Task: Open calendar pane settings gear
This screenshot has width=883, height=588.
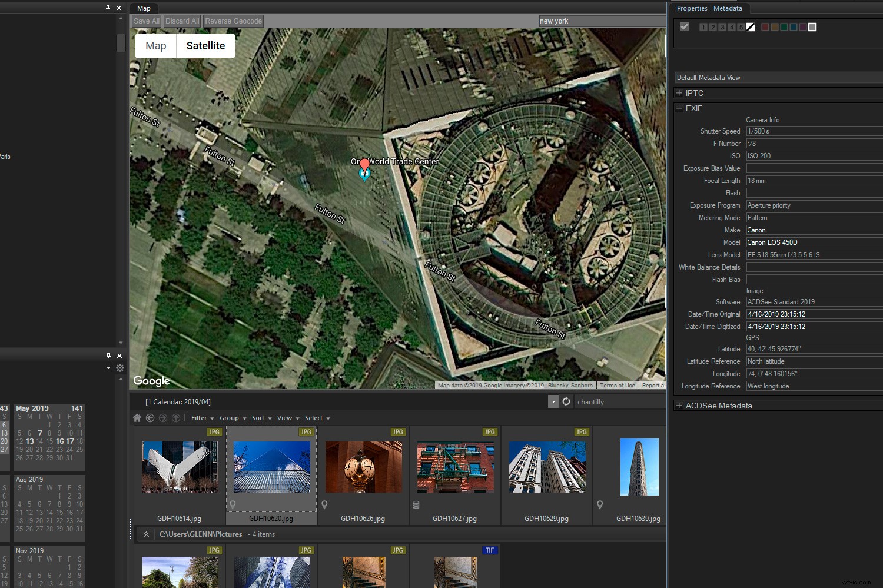Action: coord(120,368)
